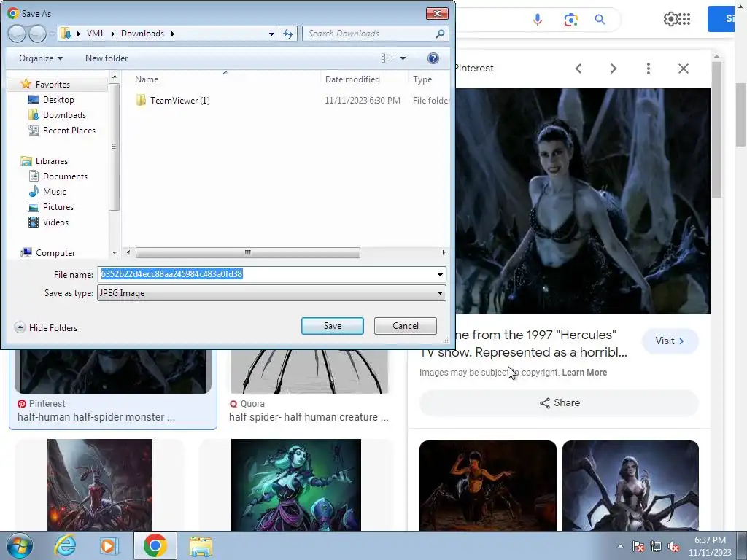
Task: Launch Windows Media Player from the taskbar
Action: (x=109, y=545)
